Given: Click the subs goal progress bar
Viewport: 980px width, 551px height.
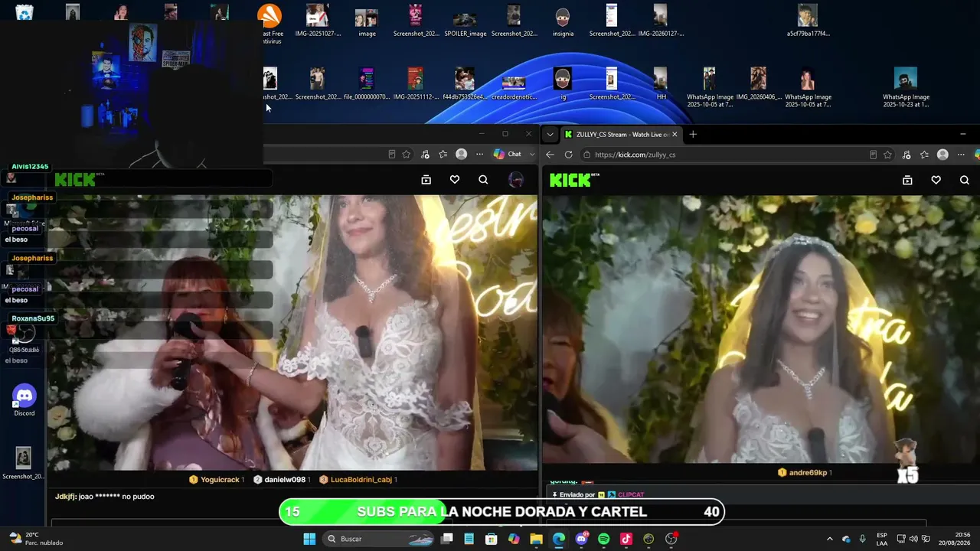Looking at the screenshot, I should tap(501, 512).
